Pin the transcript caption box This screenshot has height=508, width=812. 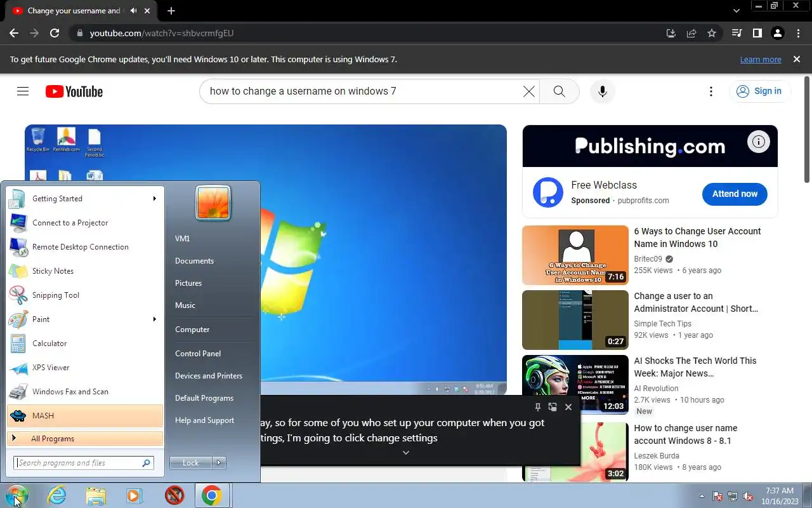pos(537,407)
